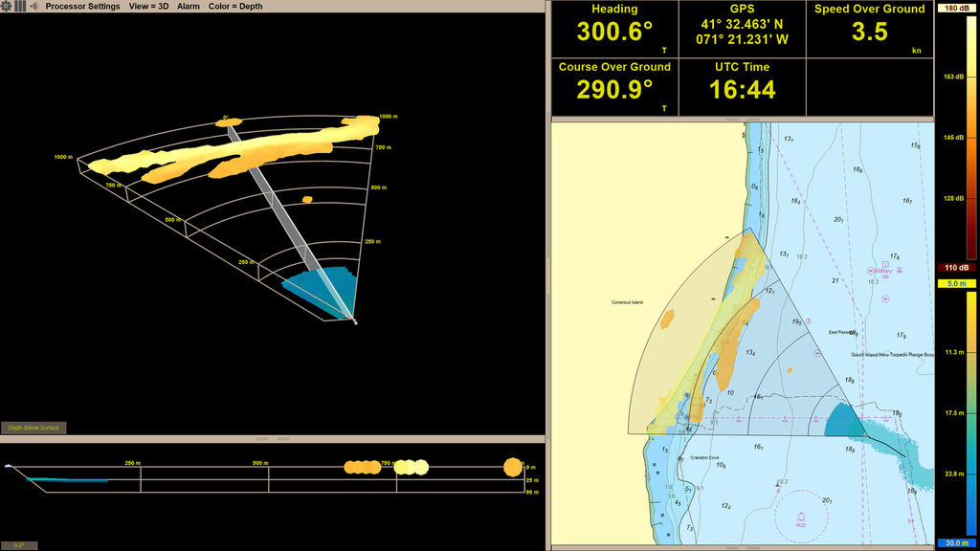Click the M20 buoy symbol on the chart

(801, 518)
